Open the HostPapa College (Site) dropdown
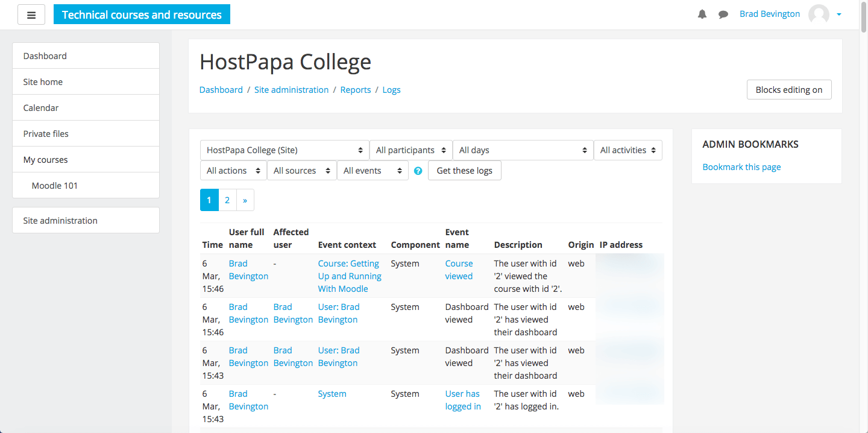 285,150
